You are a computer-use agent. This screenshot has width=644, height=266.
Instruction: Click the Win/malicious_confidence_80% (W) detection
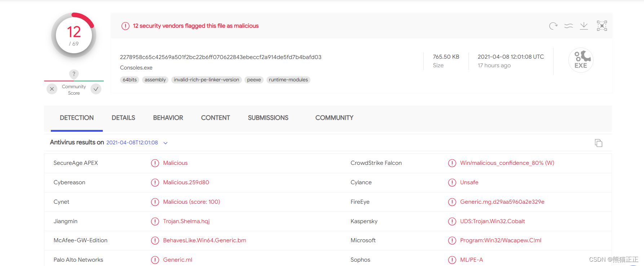(x=507, y=163)
